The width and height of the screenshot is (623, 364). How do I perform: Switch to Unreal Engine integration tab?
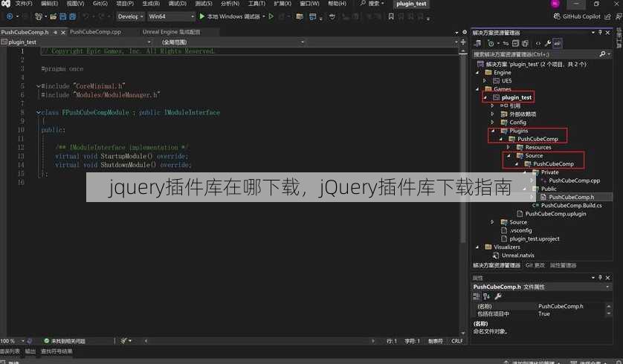171,32
